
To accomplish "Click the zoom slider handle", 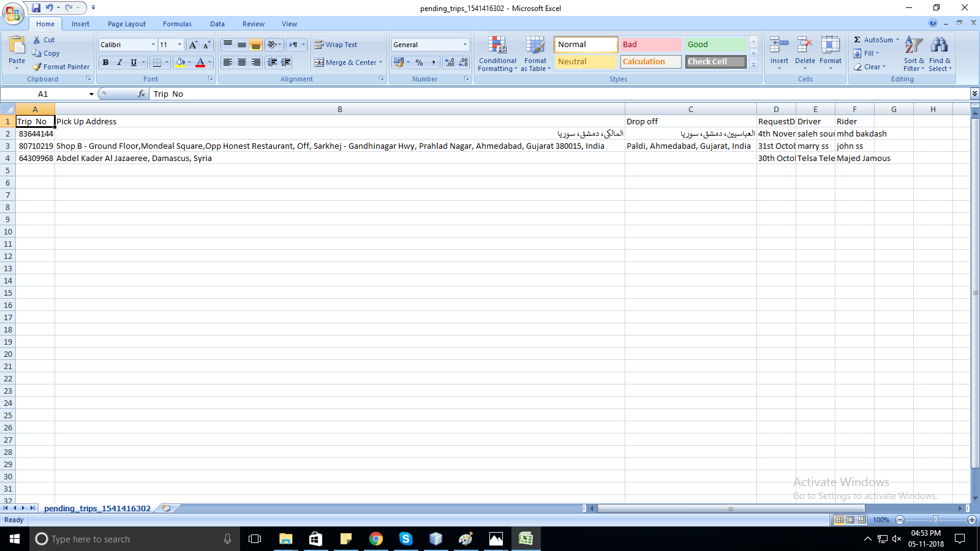I will tap(935, 520).
